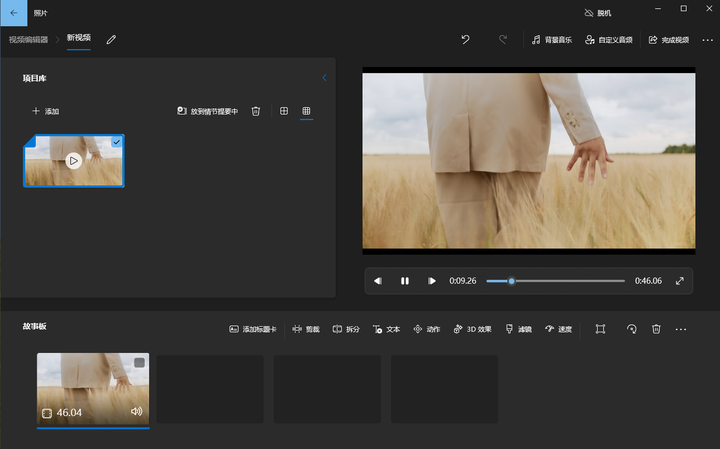Step back one frame in preview
The height and width of the screenshot is (449, 720).
(x=378, y=281)
